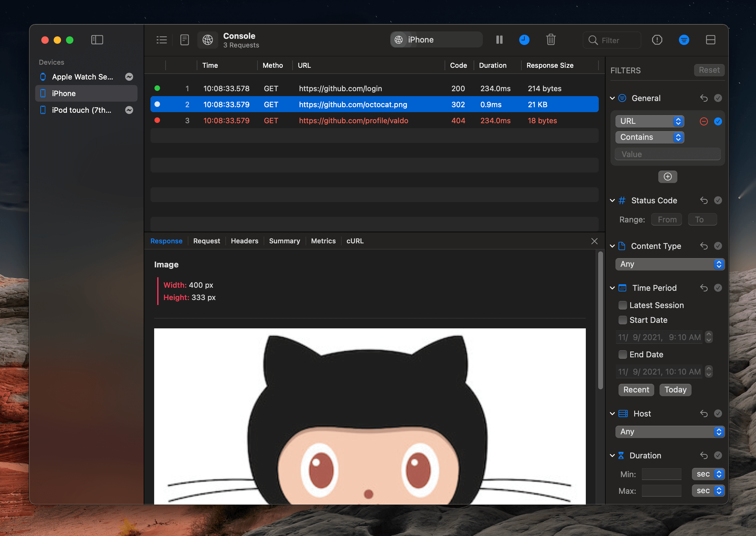Open the document log view icon
The height and width of the screenshot is (536, 756).
coord(185,40)
